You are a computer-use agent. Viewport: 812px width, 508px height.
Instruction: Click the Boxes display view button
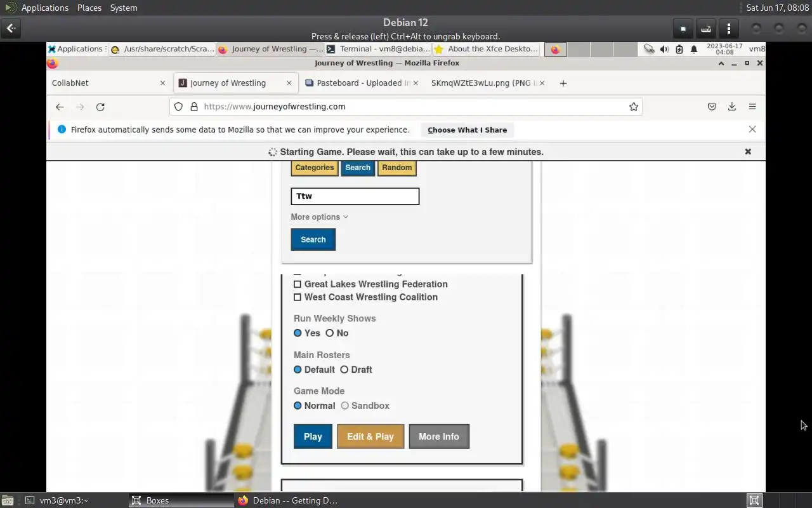(x=683, y=29)
